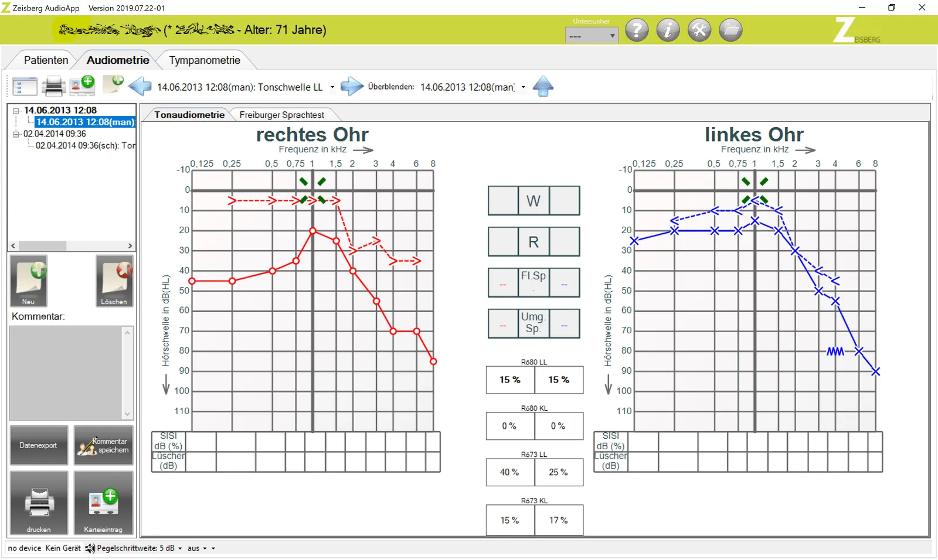The image size is (938, 560).
Task: Click the Löschen delete icon
Action: [114, 281]
